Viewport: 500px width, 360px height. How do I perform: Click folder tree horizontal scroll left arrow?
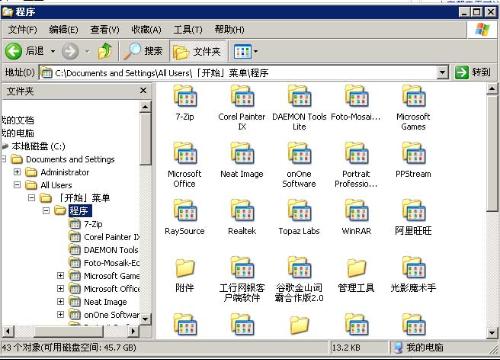tap(8, 331)
